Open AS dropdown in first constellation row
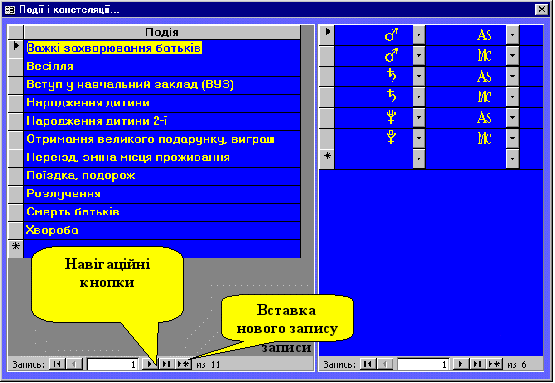Viewport: 555px width, 383px height. (513, 35)
